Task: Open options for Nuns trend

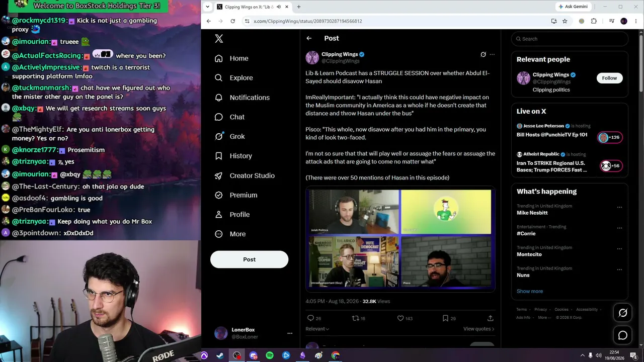Action: [x=619, y=269]
